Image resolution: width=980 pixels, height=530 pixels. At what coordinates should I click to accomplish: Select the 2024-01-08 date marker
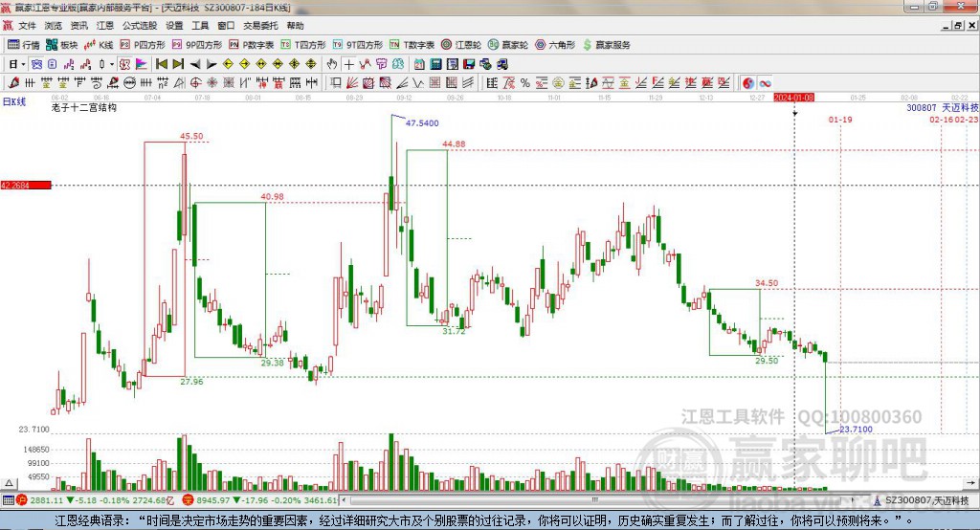coord(793,98)
